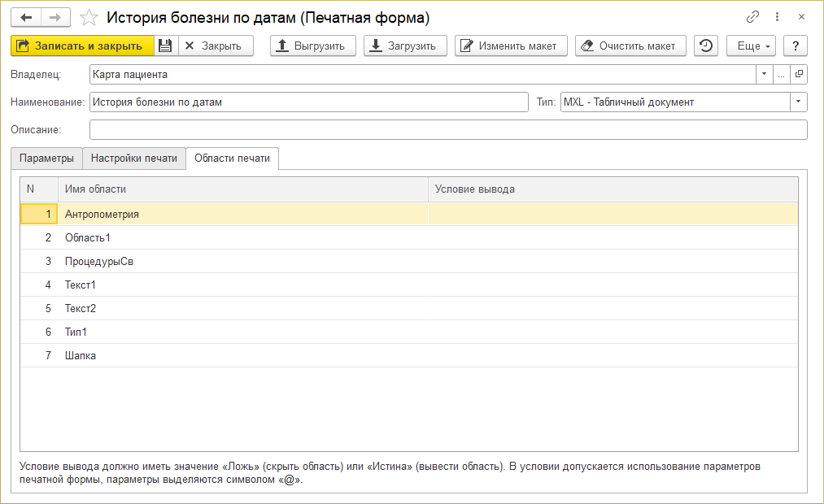Copy link via chain icon

coord(752,17)
